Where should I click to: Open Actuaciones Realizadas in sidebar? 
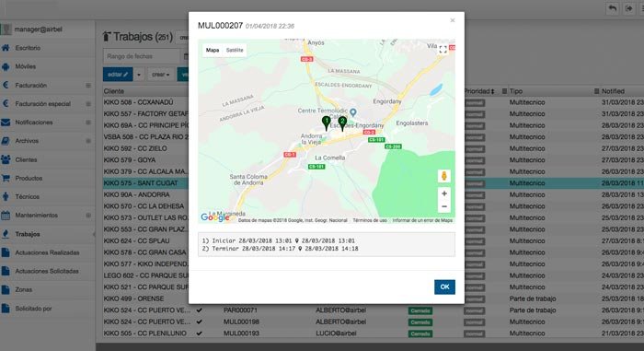(47, 252)
